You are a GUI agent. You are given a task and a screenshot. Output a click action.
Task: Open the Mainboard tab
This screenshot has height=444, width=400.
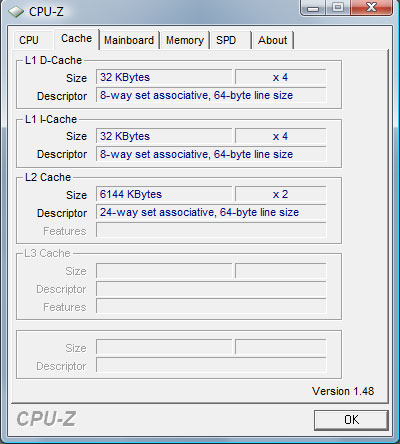(129, 40)
